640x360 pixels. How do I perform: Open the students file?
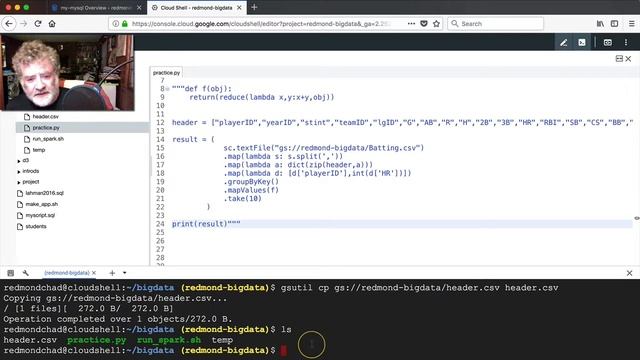(36, 226)
